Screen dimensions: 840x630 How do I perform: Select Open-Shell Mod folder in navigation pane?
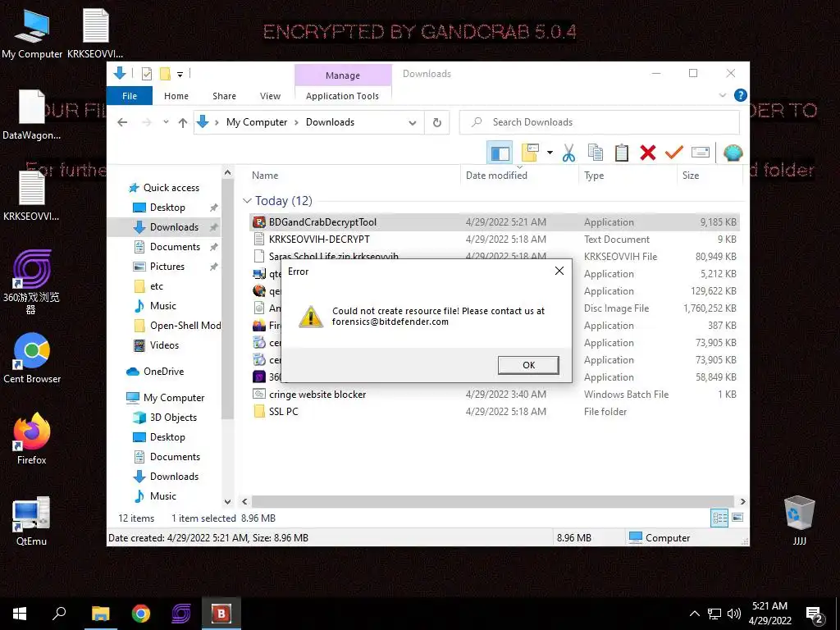[x=185, y=325]
